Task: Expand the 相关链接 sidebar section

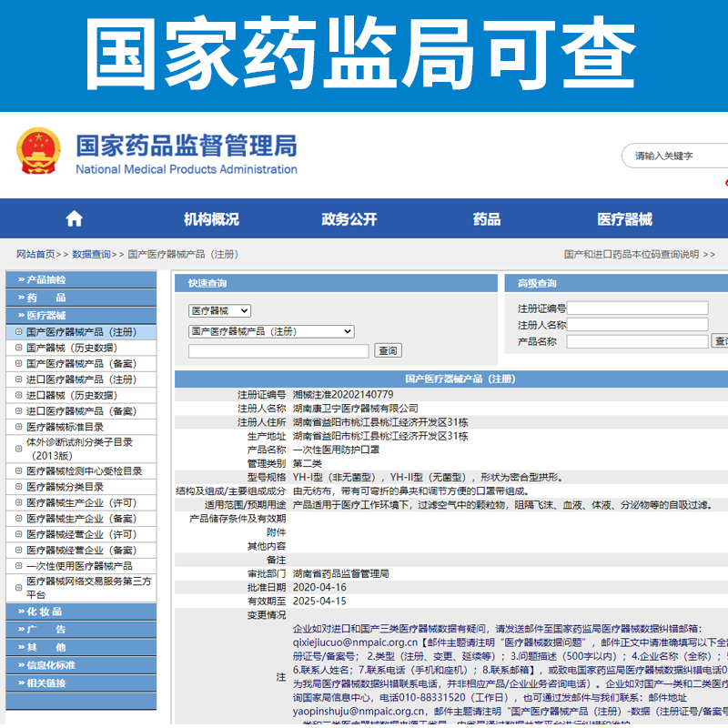Action: pos(81,683)
